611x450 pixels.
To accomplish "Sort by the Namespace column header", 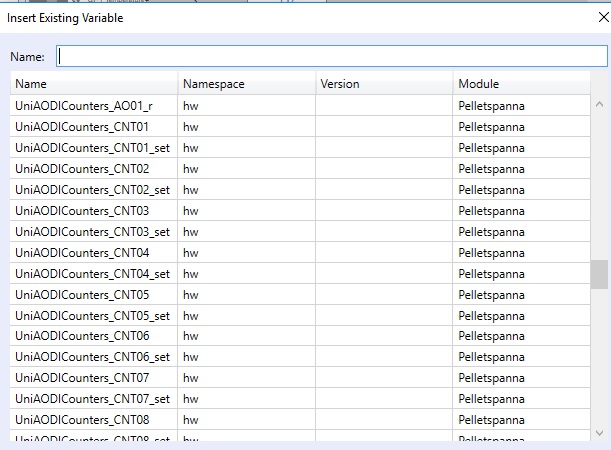I will (x=246, y=84).
